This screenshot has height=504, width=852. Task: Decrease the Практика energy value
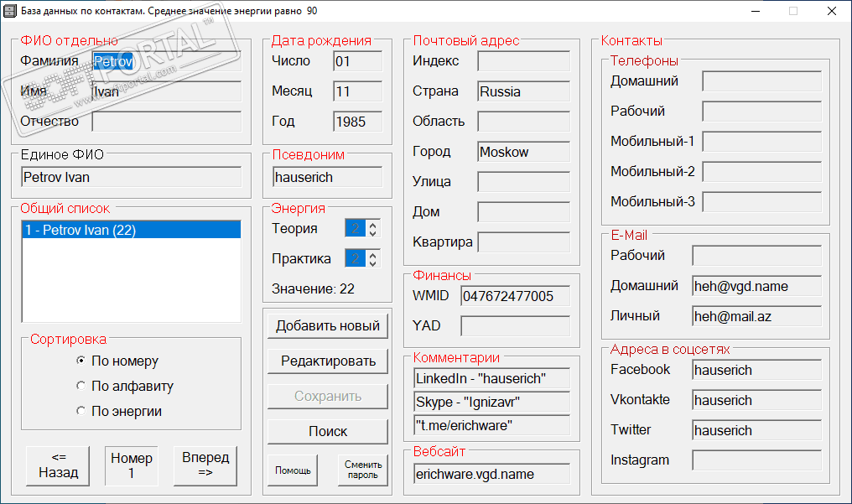(x=372, y=262)
